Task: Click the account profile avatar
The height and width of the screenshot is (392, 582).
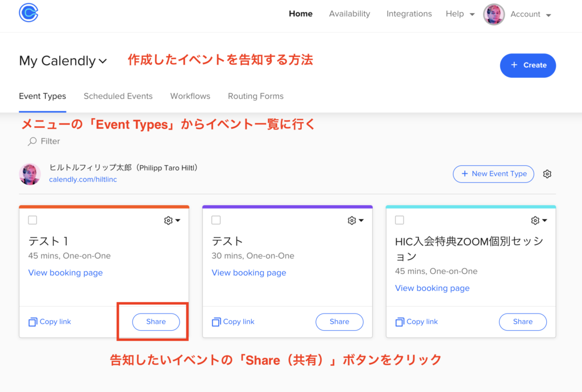Action: (x=494, y=14)
